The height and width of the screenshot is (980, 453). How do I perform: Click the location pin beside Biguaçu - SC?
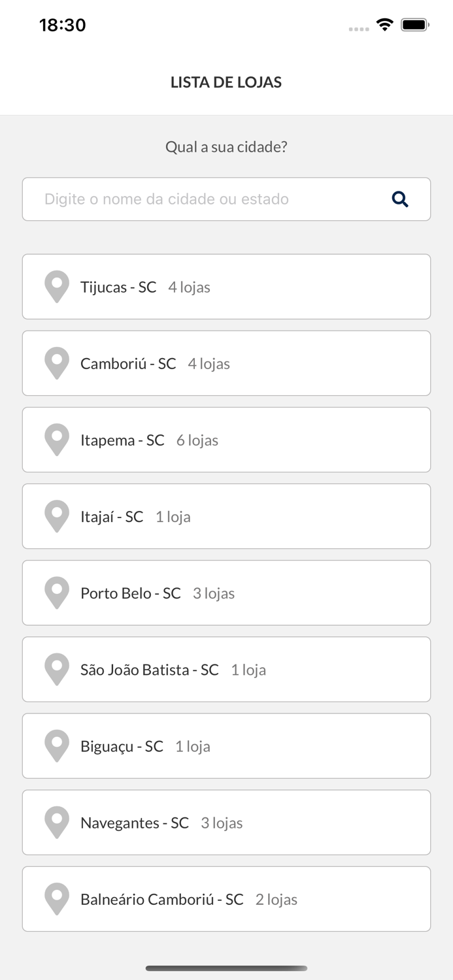point(57,745)
